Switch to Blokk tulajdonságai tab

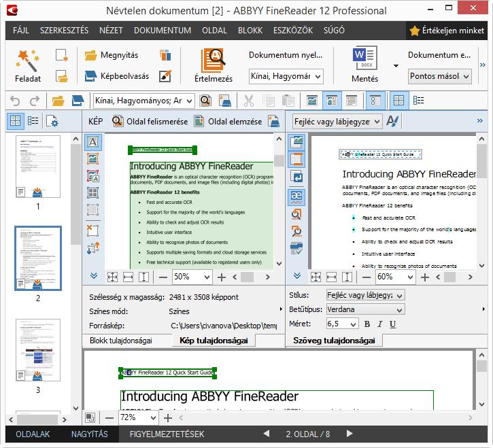[121, 341]
